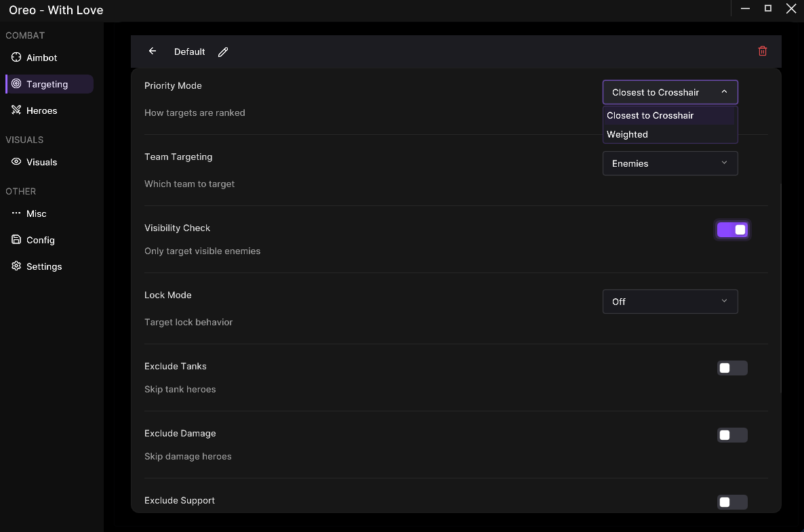Open the Misc section with dots icon
804x532 pixels.
coord(36,213)
